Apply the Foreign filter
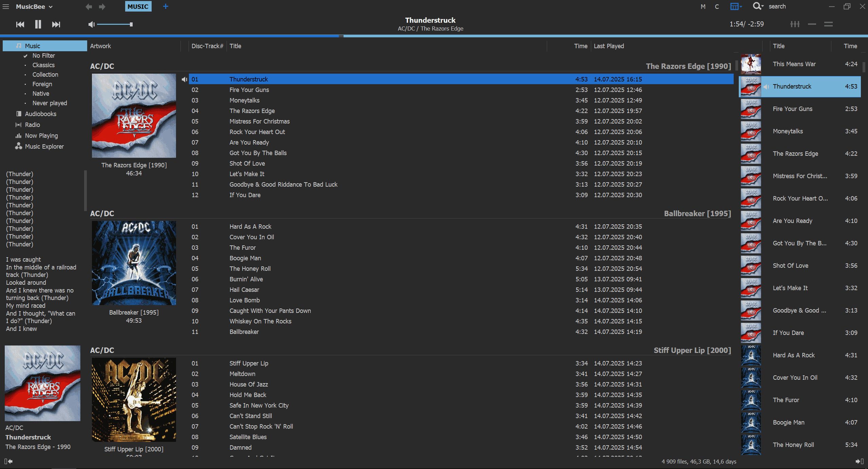Viewport: 868px width, 469px height. coord(42,84)
